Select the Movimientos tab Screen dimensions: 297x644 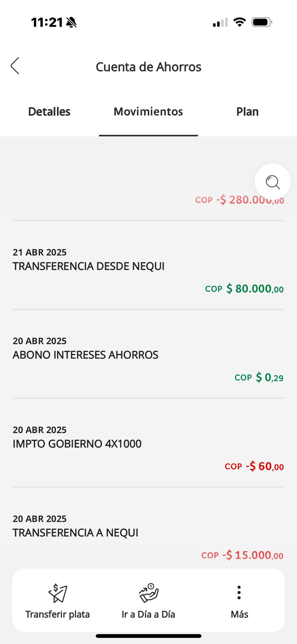click(x=148, y=111)
